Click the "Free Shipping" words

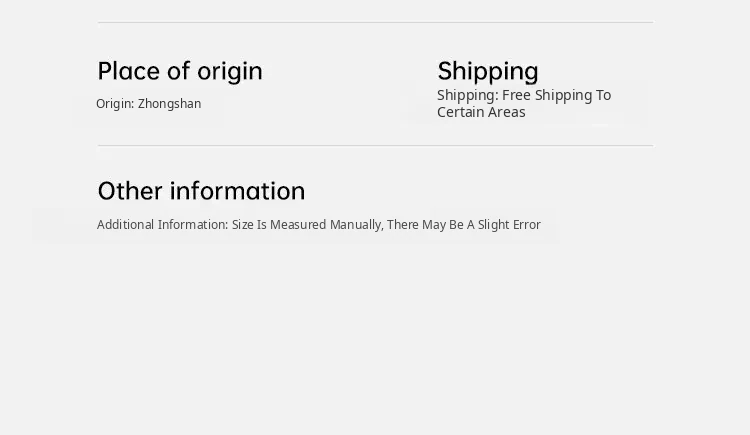pyautogui.click(x=546, y=95)
